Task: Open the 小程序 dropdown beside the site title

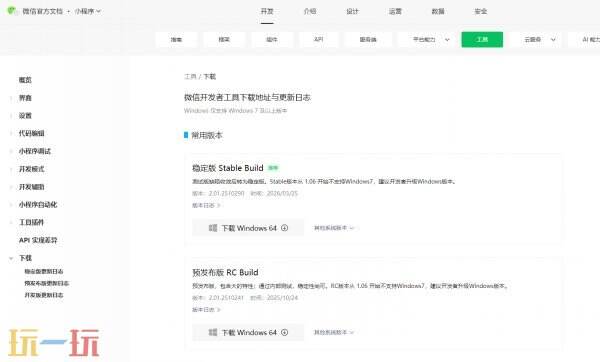Action: [88, 11]
